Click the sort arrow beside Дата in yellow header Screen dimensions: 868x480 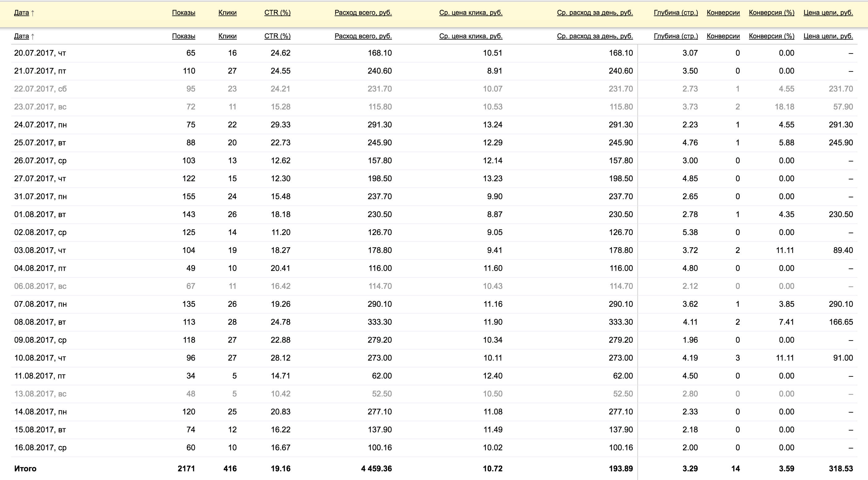pos(33,13)
